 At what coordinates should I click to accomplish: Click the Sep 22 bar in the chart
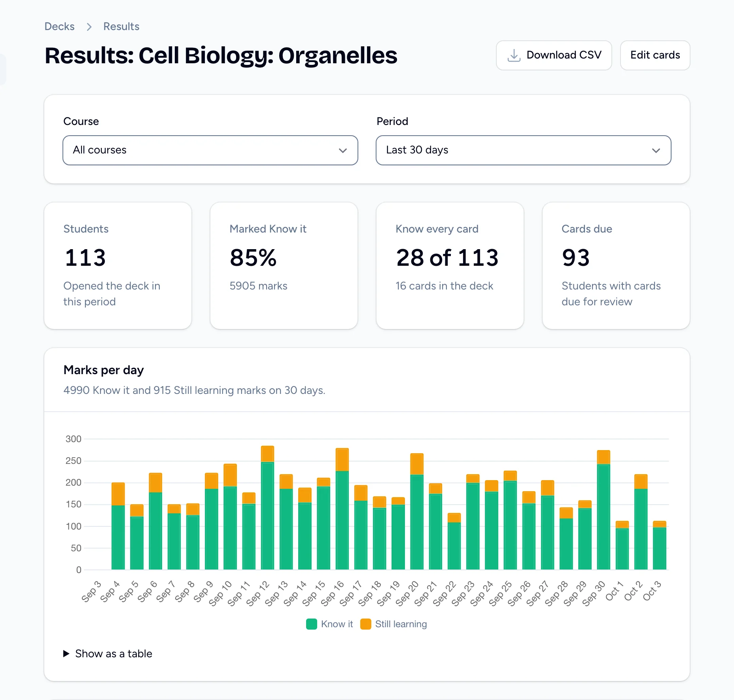[x=454, y=541]
